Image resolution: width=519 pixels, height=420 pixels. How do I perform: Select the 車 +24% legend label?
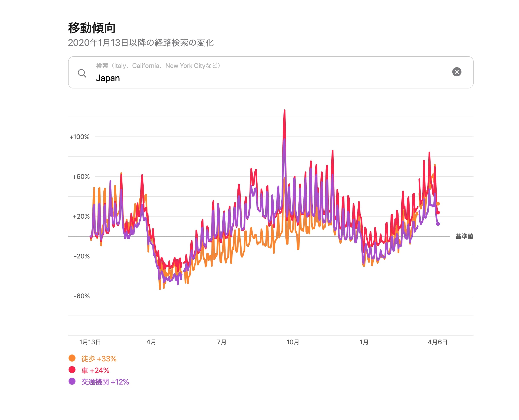[95, 370]
